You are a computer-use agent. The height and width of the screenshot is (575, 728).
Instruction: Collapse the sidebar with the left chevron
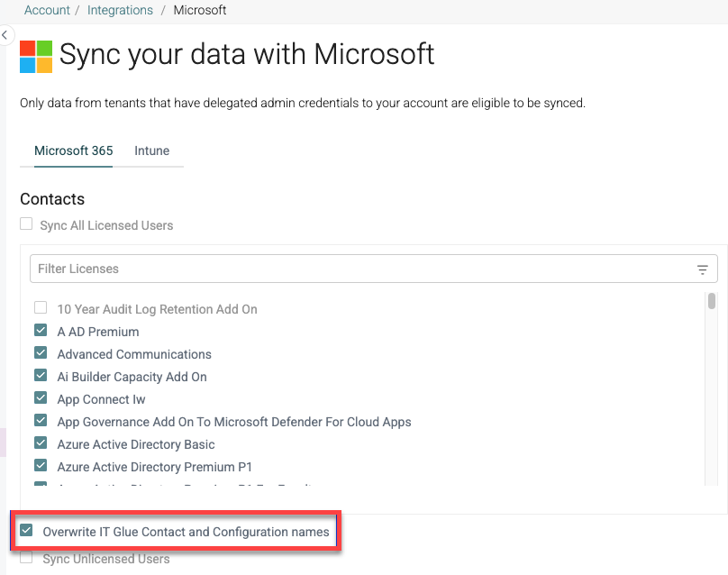point(5,35)
